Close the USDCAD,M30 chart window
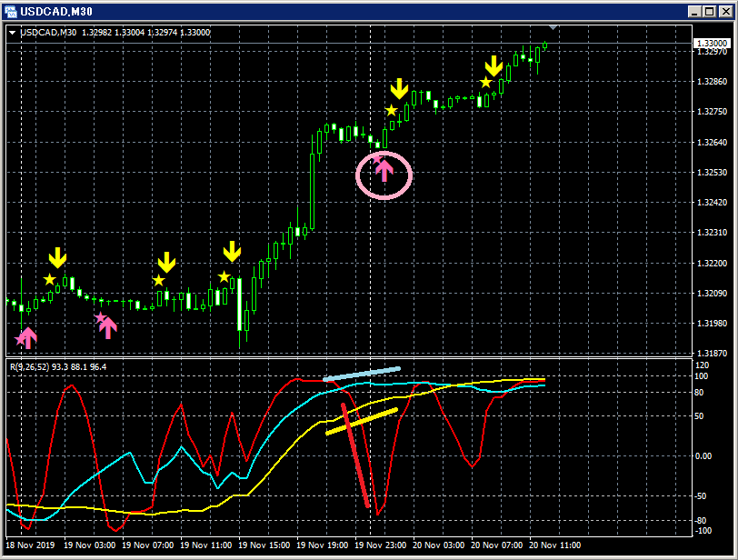 coord(726,11)
